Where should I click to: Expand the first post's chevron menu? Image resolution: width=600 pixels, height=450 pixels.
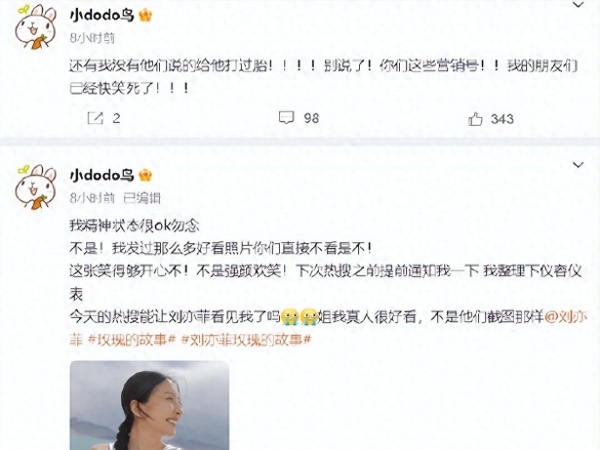578,5
